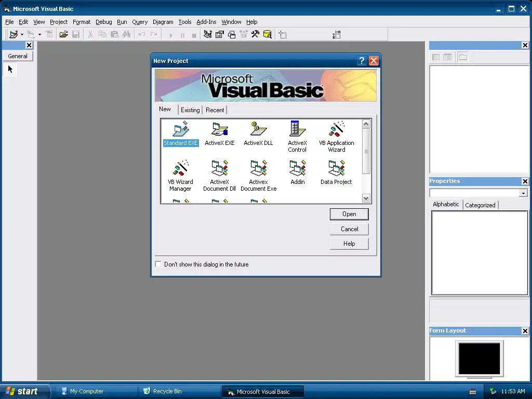Screen dimensions: 532x399
Task: Click Toggle Folders icon in Project Explorer panel
Action: [x=463, y=57]
